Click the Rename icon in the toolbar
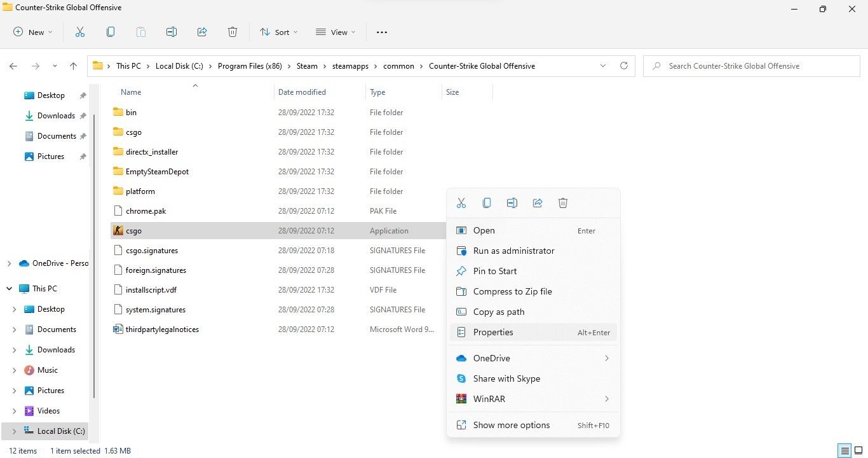Screen dimensions: 868x458 pos(172,32)
